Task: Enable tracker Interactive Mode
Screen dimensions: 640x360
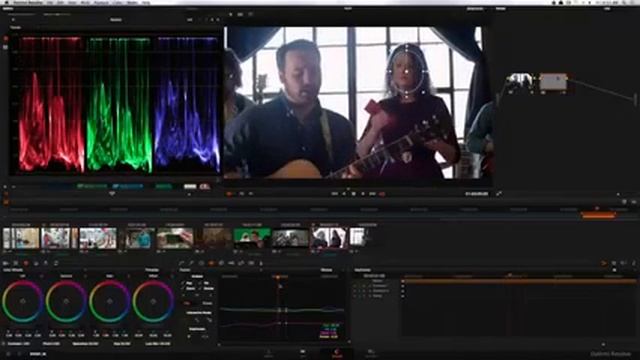Action: [x=199, y=313]
